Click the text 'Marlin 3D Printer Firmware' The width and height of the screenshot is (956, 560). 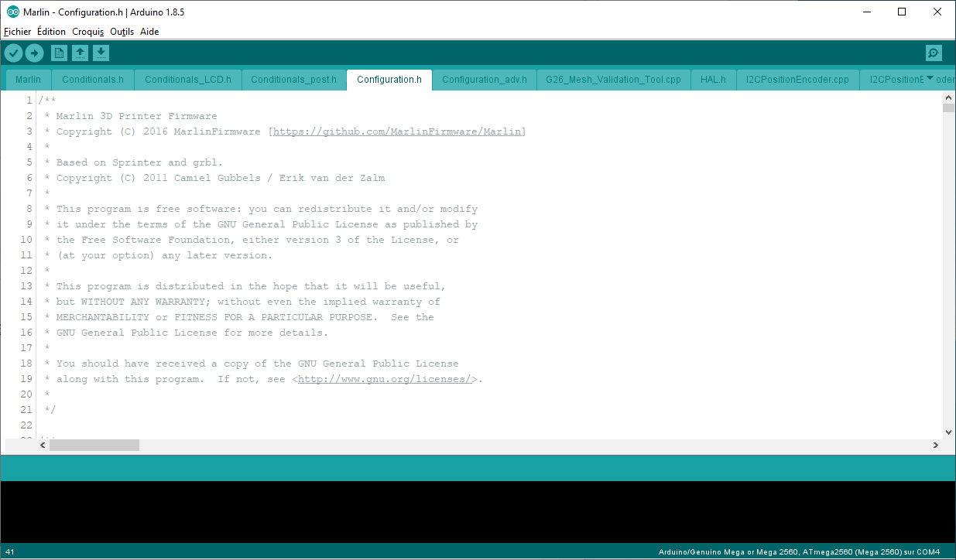click(136, 116)
